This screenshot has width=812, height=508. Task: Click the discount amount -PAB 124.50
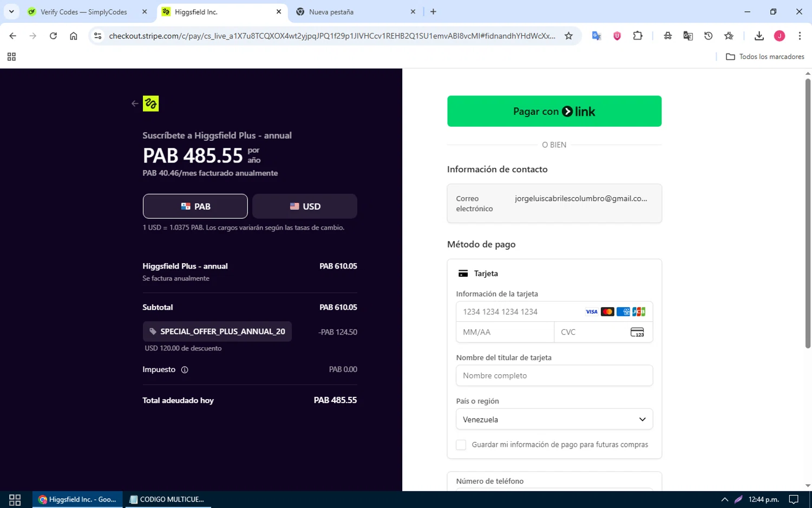(x=338, y=332)
